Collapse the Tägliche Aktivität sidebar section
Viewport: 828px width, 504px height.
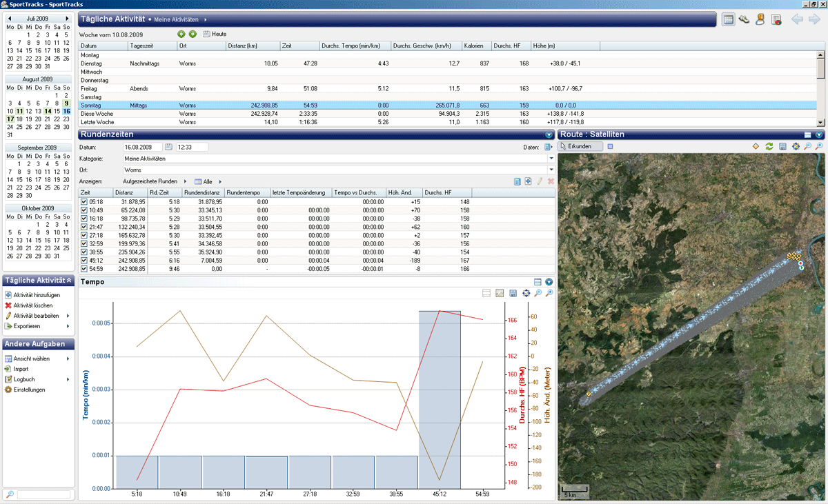click(69, 281)
